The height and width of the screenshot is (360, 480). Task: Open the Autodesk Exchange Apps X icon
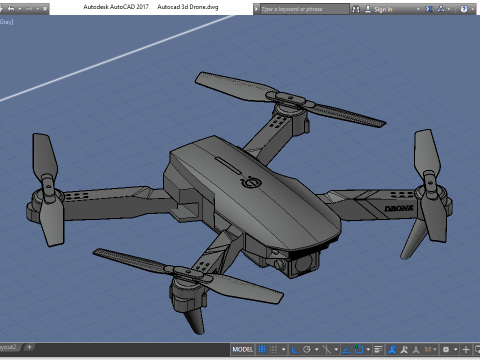[429, 9]
